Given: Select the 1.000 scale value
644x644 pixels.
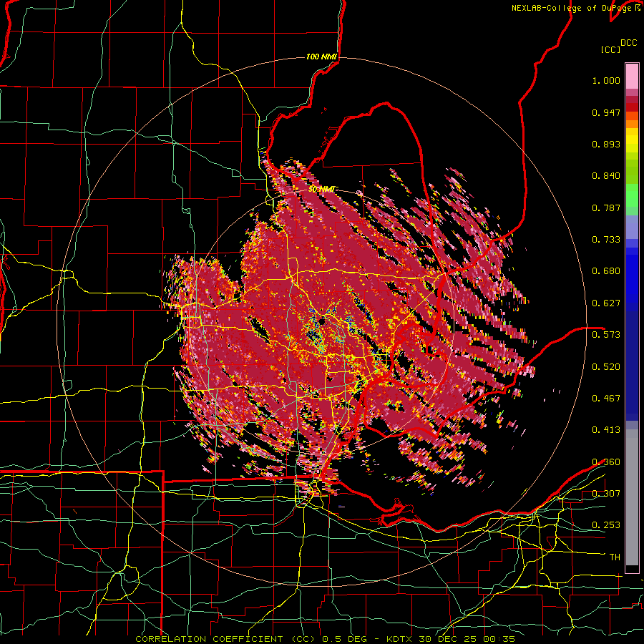Looking at the screenshot, I should [x=606, y=80].
